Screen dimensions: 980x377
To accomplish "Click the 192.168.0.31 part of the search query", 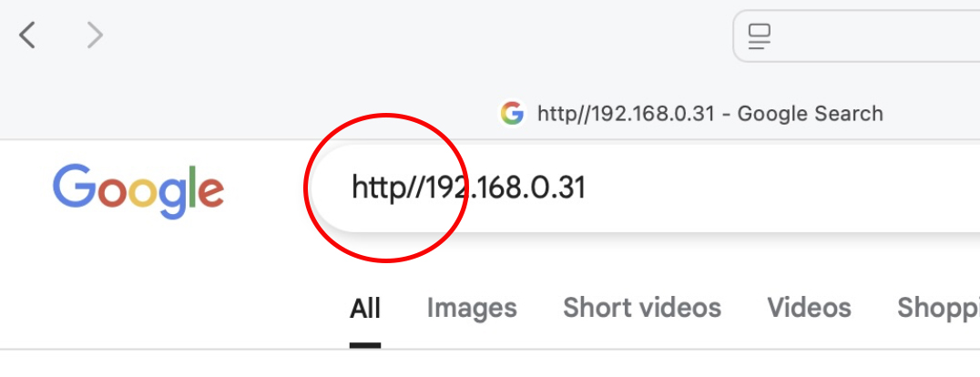I will (506, 187).
